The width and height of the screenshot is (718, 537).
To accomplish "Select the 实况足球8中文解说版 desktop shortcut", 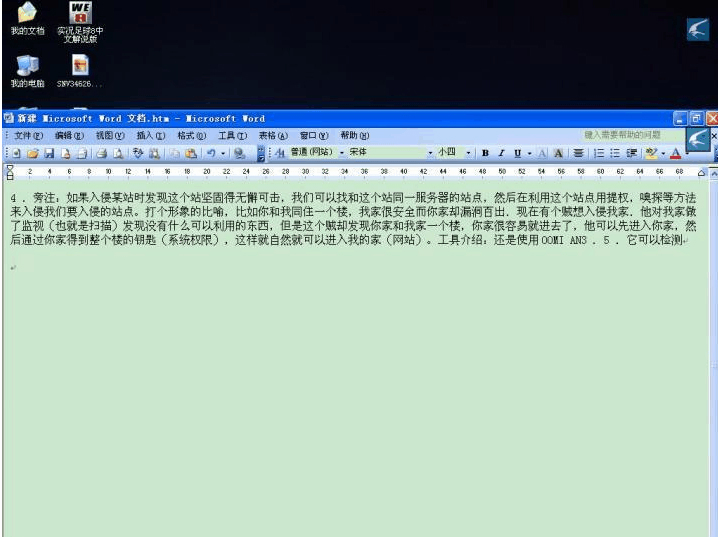I will click(x=80, y=22).
